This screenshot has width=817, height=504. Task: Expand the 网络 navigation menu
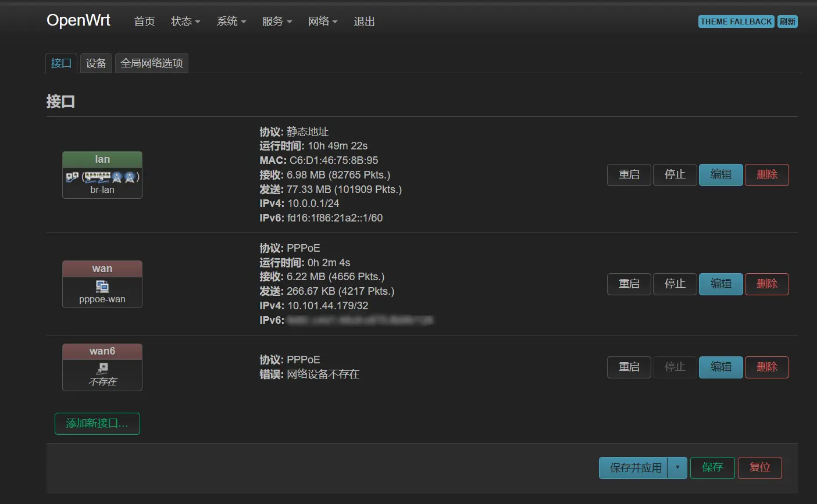323,22
